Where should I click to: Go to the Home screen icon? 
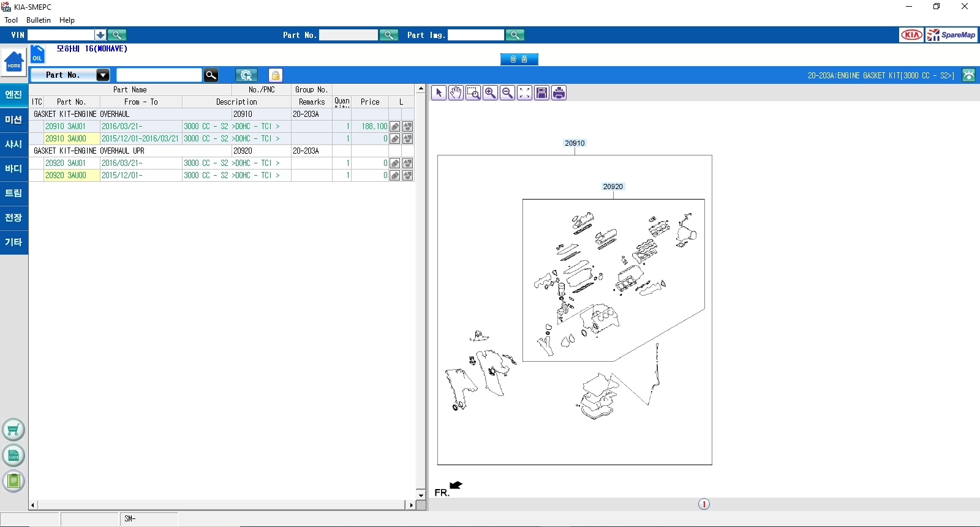click(13, 62)
